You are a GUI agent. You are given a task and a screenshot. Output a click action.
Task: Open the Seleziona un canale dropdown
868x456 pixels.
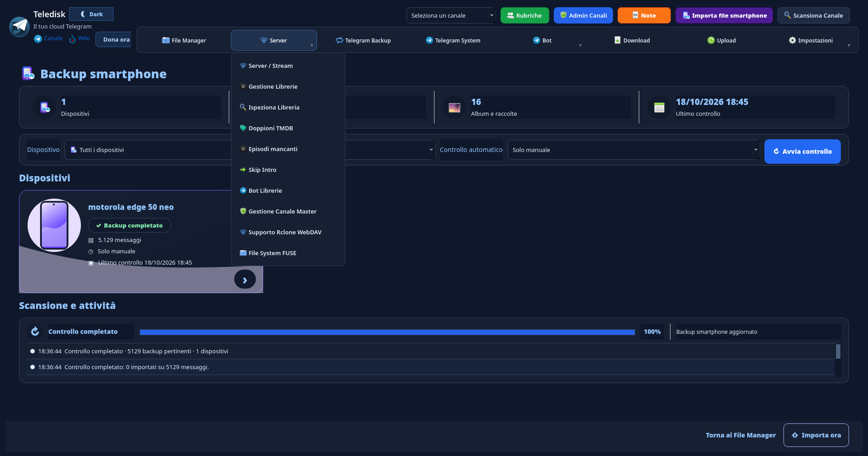coord(451,15)
